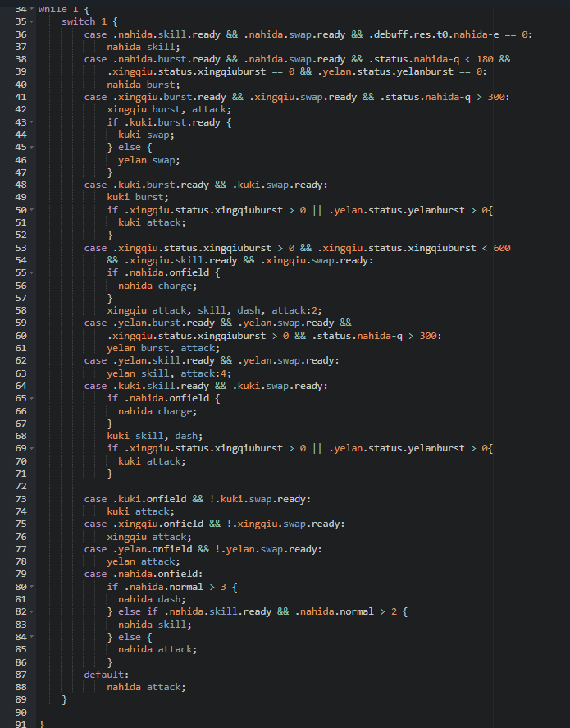Click 'kuki swap;' on line 44
The image size is (570, 728).
(x=146, y=135)
